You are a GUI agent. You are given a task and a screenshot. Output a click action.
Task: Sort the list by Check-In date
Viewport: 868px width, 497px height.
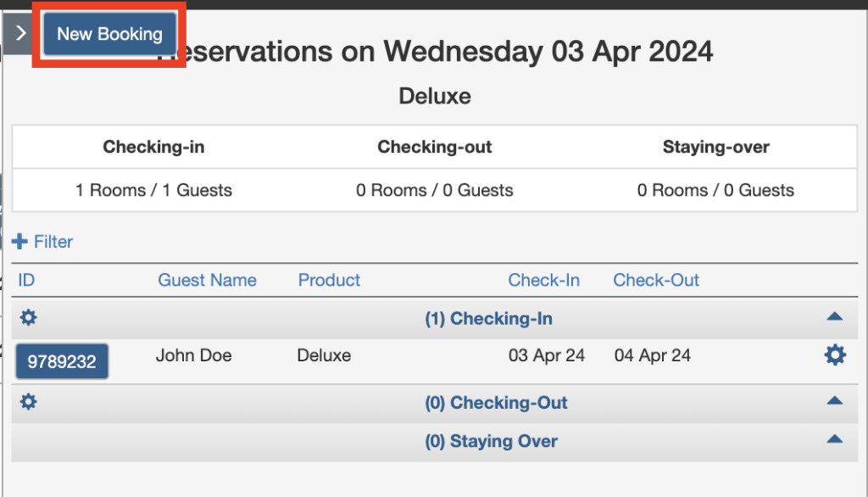coord(544,280)
